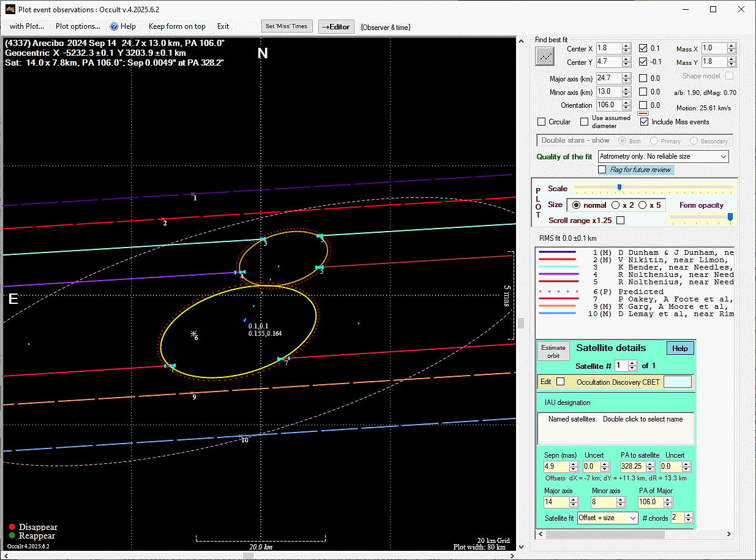Viewport: 756px width, 560px height.
Task: Click the Form opacity slider thumb
Action: coord(730,217)
